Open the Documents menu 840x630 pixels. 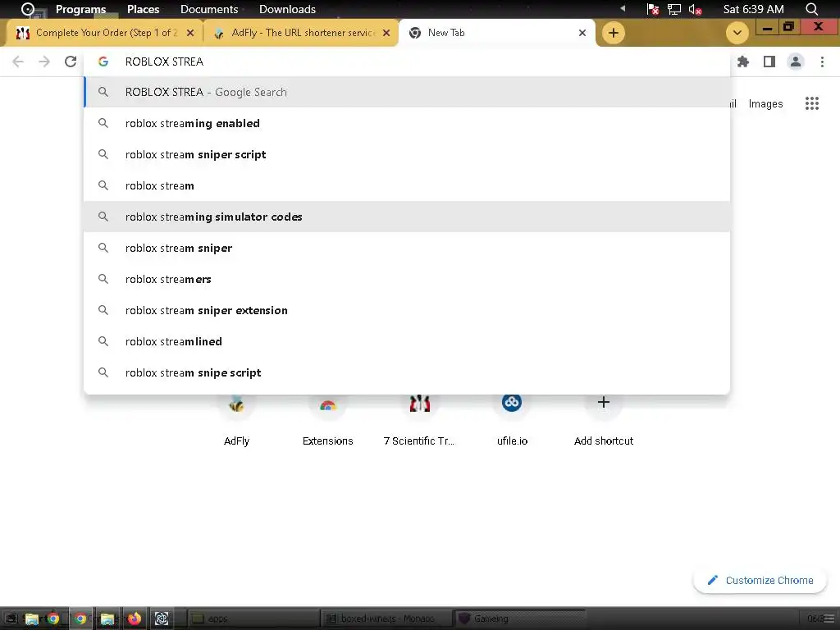pos(209,9)
